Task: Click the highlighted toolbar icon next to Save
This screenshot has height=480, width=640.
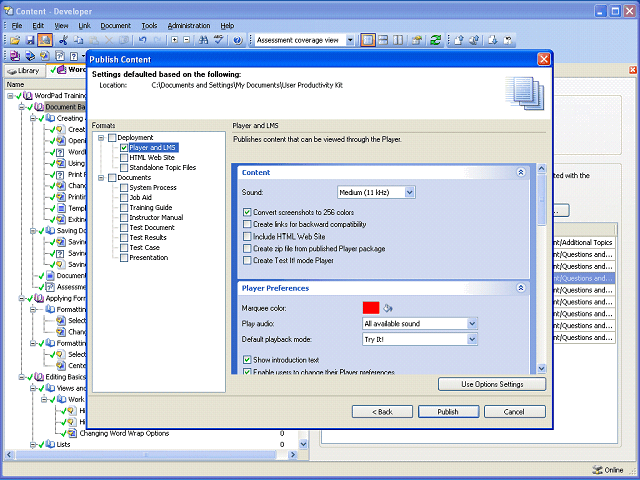Action: 45,40
